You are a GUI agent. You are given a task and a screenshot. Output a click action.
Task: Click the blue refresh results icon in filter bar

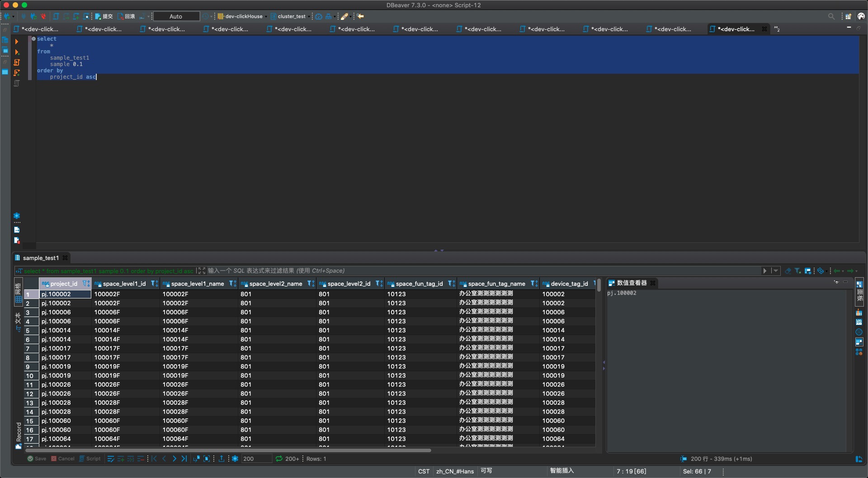820,271
